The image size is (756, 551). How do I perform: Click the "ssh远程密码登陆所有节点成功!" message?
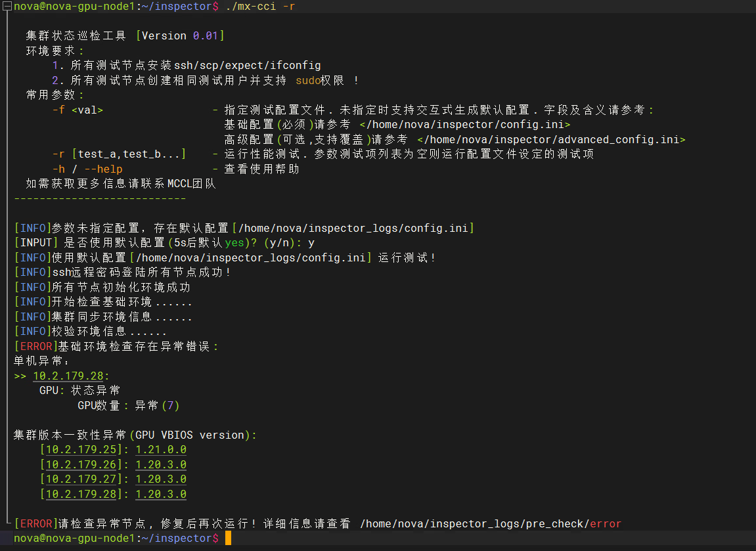click(x=141, y=273)
